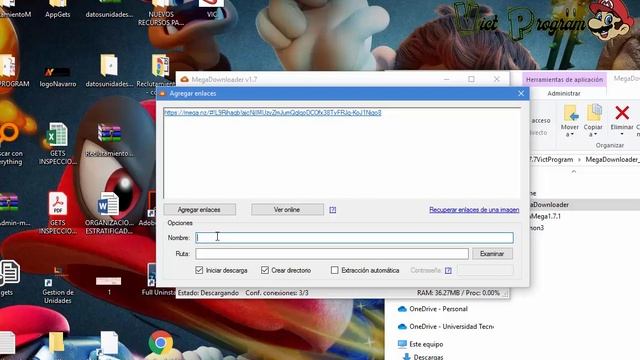Click the Agregar enlaces button
640x360 pixels.
pyautogui.click(x=200, y=210)
